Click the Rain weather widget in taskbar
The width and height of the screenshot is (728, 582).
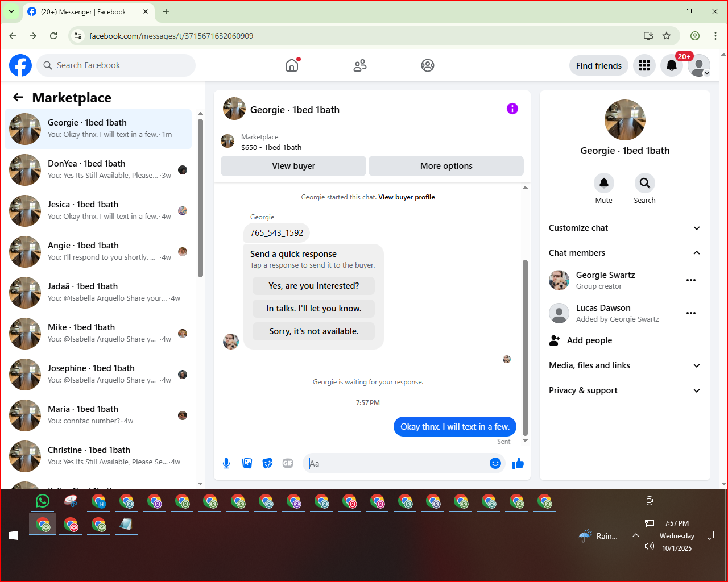coord(598,535)
